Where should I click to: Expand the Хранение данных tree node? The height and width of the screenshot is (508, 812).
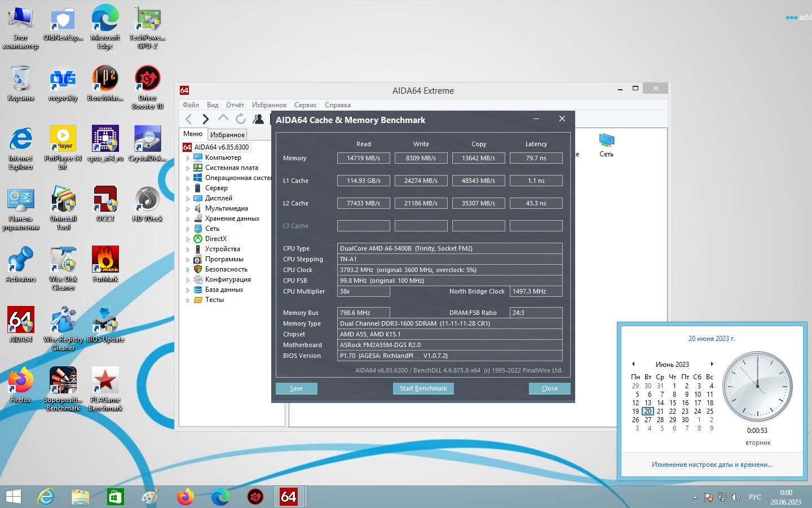pyautogui.click(x=188, y=219)
